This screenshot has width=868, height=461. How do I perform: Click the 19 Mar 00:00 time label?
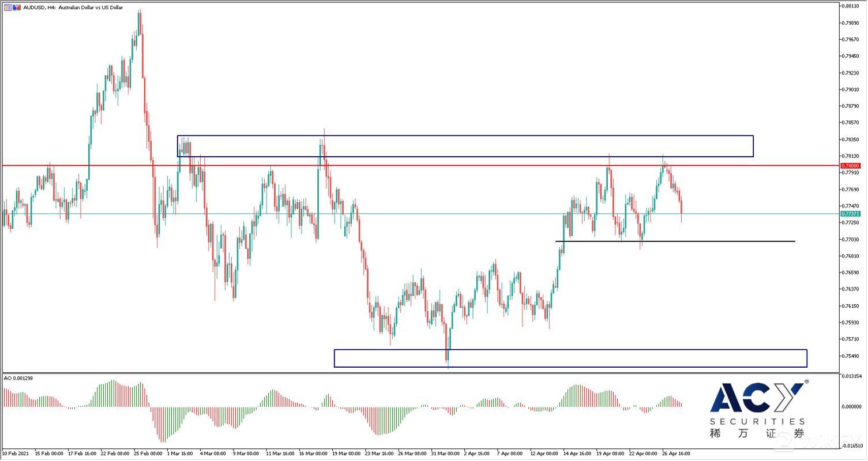347,454
